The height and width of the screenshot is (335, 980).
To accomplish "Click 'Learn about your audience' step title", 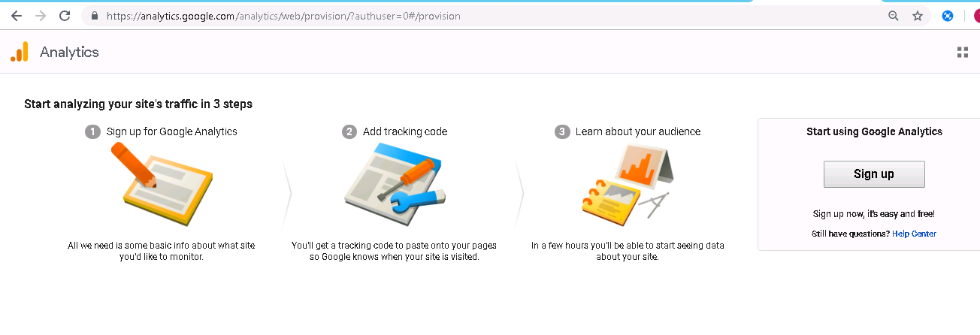I will (x=638, y=131).
